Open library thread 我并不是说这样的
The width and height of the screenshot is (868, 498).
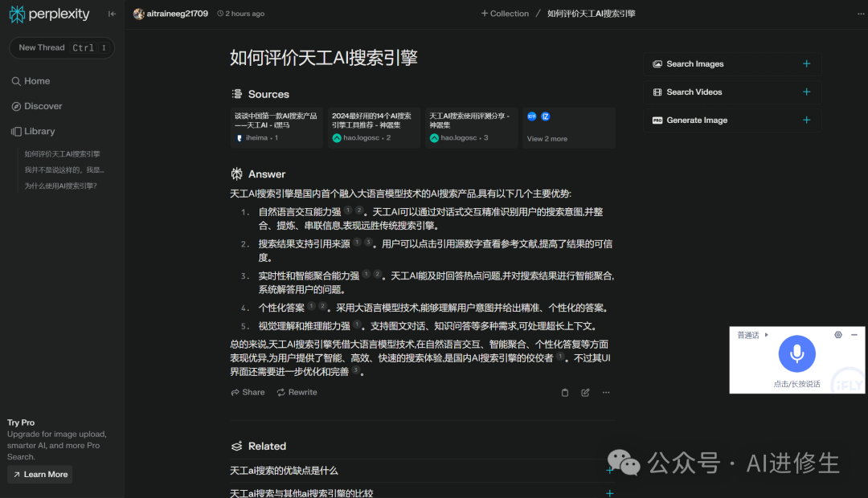[x=64, y=169]
